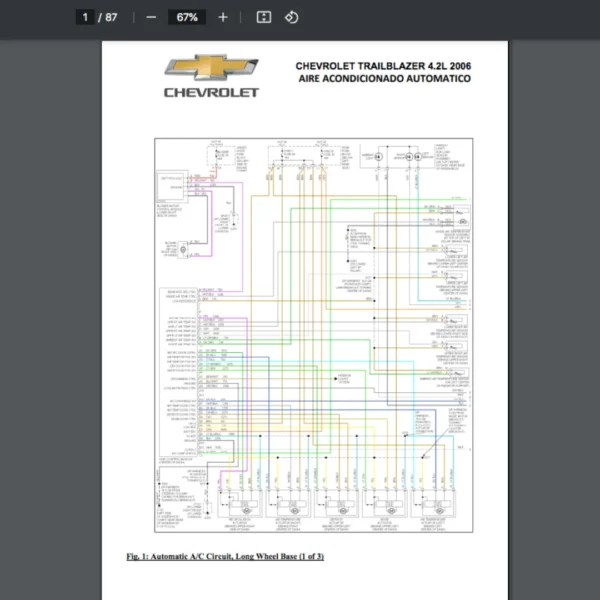Click the blower motor symbol in diagram

(x=184, y=246)
